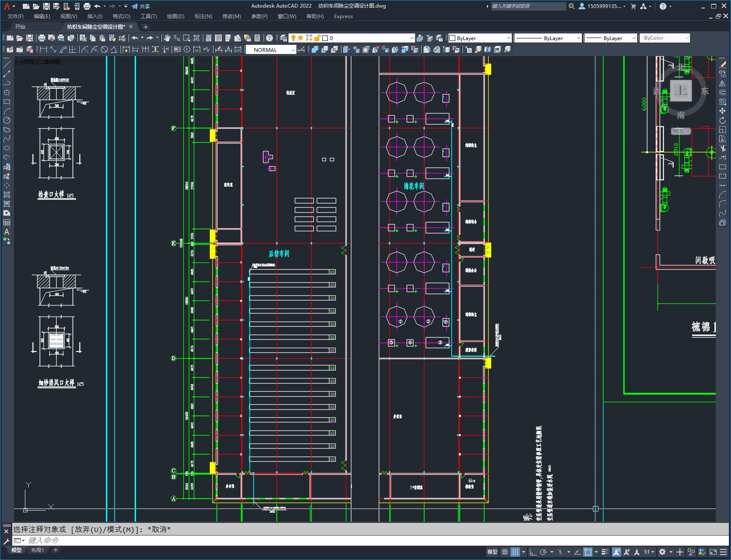Click the 模型 model space button in status bar
Screen dimensions: 731x560
tap(492, 552)
